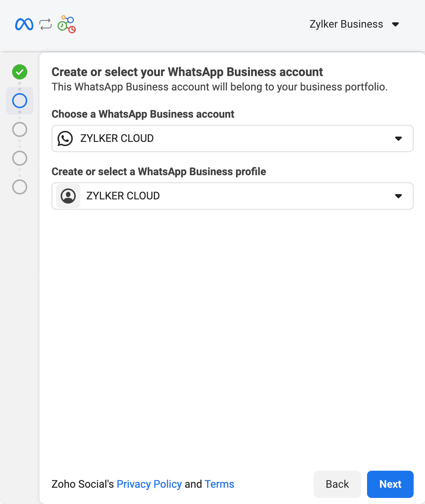This screenshot has height=504, width=425.
Task: Select the last step circle in the progress bar
Action: (x=20, y=187)
